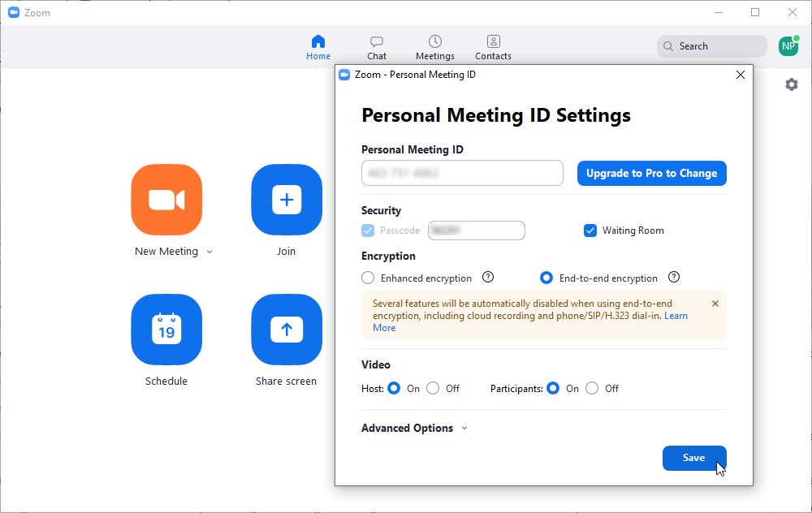Launch the Share screen arrow icon
The image size is (812, 513).
coord(287,330)
